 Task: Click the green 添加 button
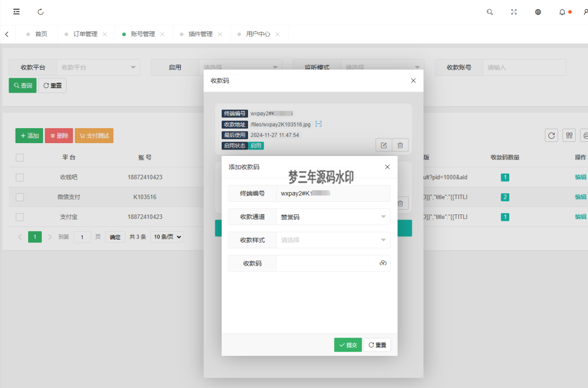[x=29, y=136]
